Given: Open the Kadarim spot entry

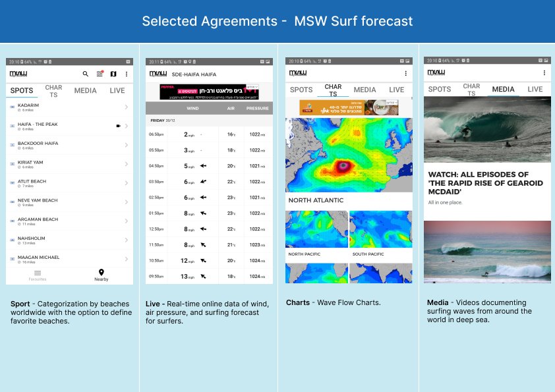Looking at the screenshot, I should pyautogui.click(x=70, y=107).
